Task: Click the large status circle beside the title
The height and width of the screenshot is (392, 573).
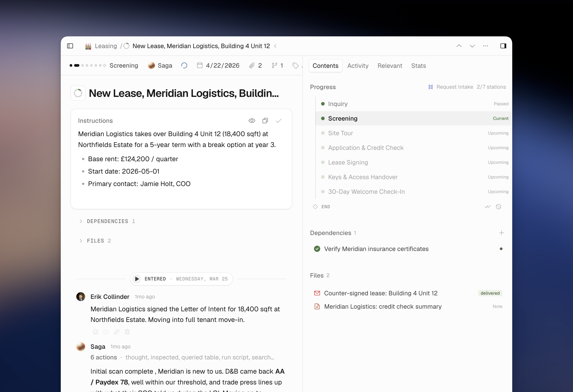Action: pos(78,93)
